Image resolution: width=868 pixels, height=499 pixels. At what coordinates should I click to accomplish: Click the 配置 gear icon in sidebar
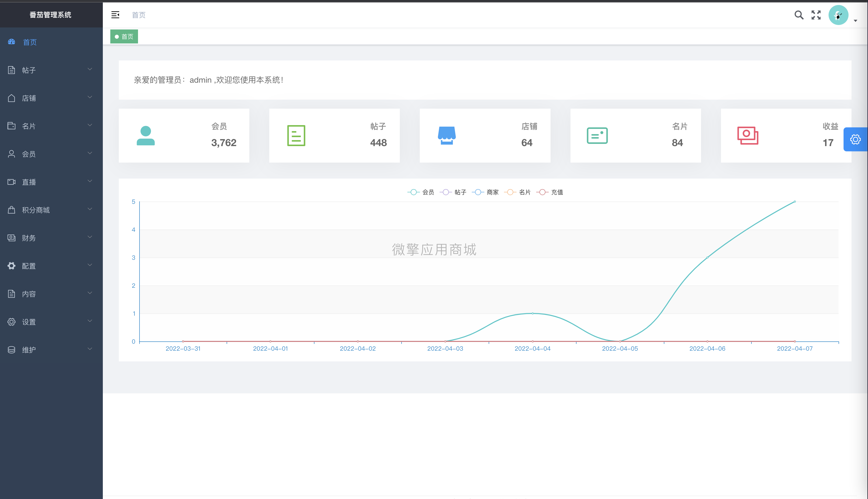(12, 265)
